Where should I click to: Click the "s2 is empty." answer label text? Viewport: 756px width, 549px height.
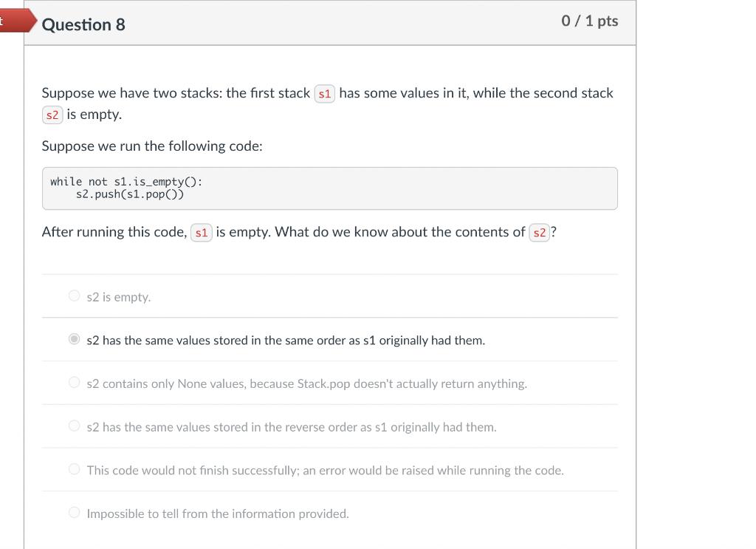(x=119, y=297)
